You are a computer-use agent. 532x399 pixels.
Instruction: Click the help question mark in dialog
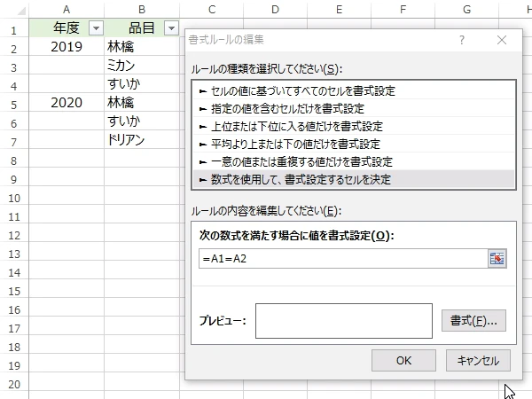point(462,40)
